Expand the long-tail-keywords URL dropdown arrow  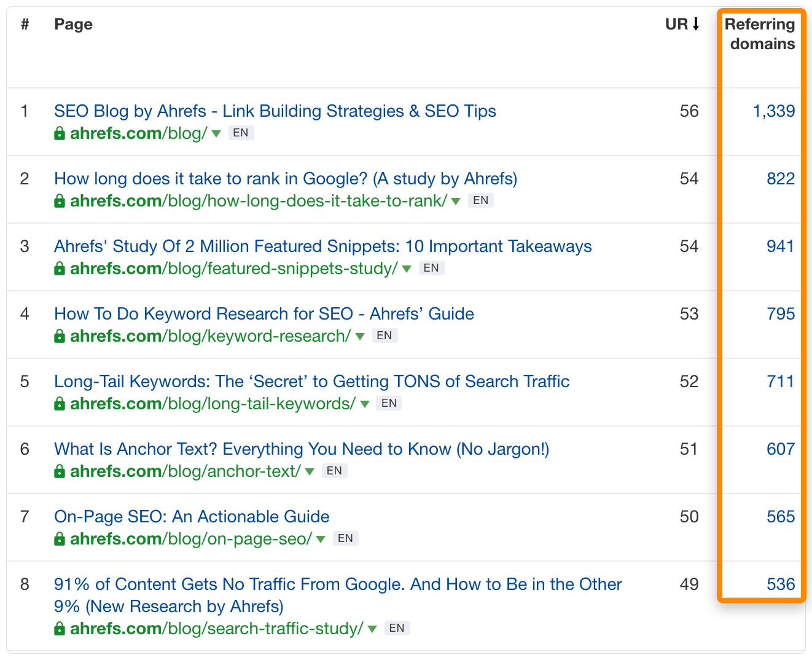[x=365, y=404]
